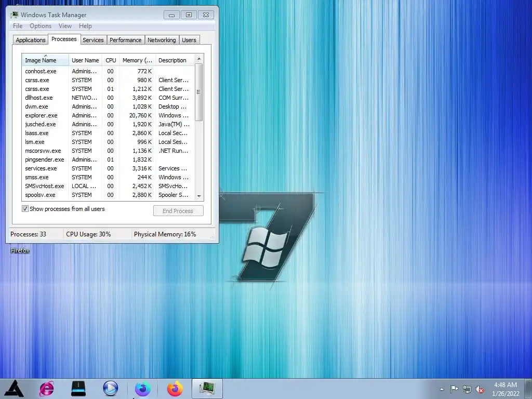Open the Start menu logo button
Image resolution: width=532 pixels, height=399 pixels.
coord(14,389)
